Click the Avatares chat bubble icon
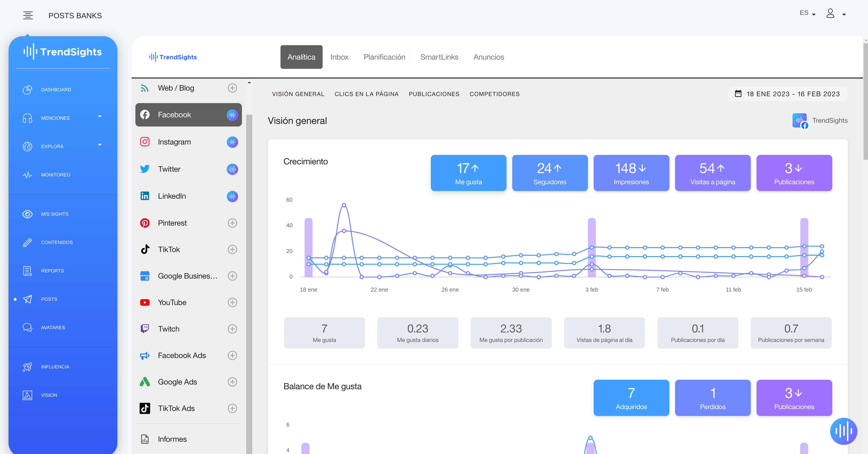The width and height of the screenshot is (868, 454). tap(27, 327)
